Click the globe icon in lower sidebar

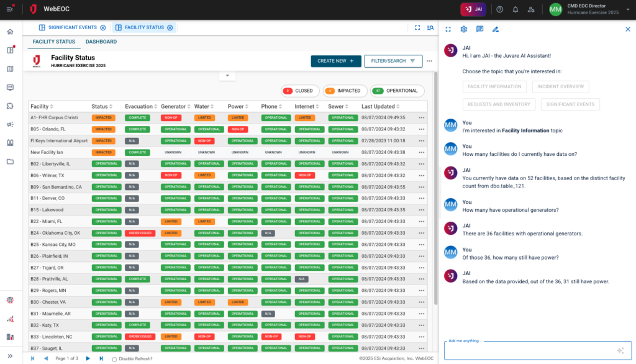(x=10, y=300)
